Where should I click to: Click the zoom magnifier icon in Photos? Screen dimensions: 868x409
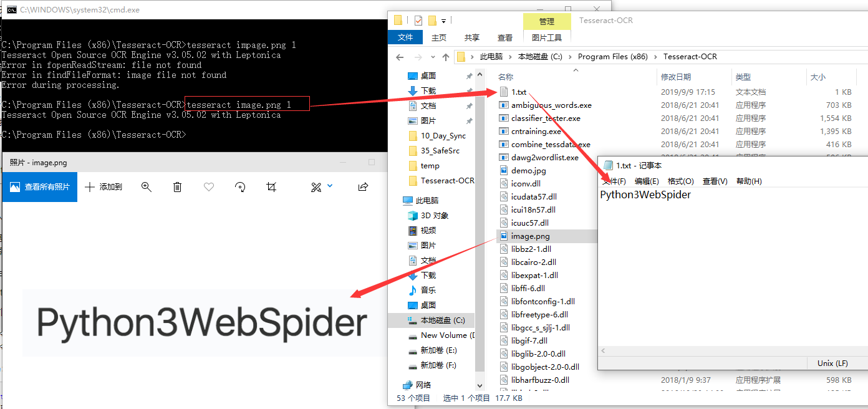tap(147, 187)
